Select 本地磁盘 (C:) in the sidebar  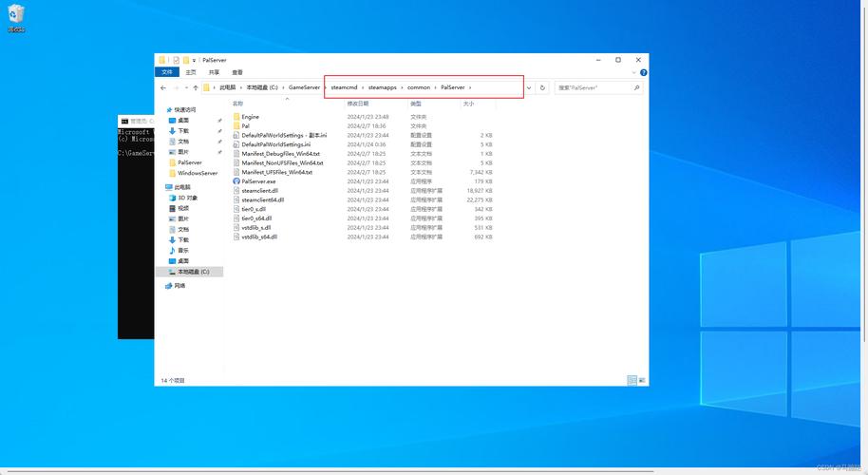coord(189,272)
